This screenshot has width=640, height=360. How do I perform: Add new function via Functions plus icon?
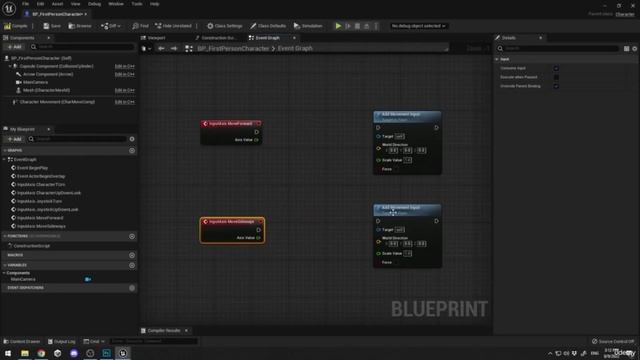132,236
